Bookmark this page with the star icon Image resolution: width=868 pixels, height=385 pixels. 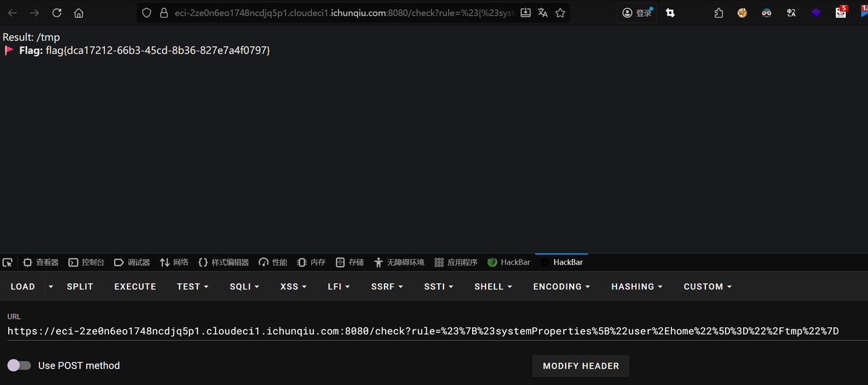coord(560,13)
